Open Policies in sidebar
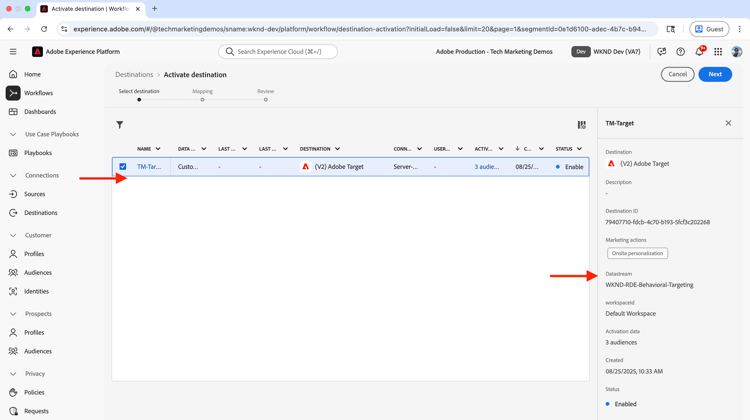 pyautogui.click(x=34, y=392)
